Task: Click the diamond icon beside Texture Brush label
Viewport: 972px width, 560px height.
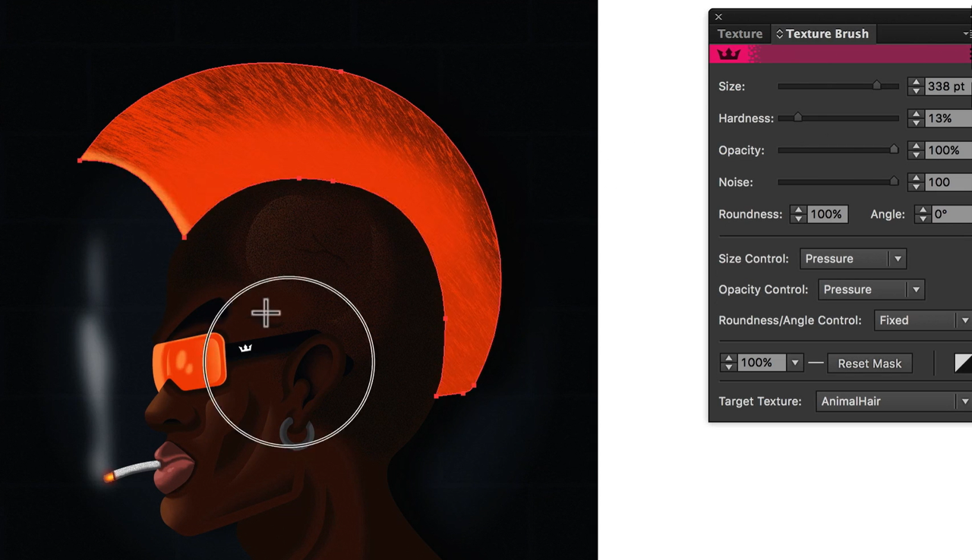Action: click(779, 33)
